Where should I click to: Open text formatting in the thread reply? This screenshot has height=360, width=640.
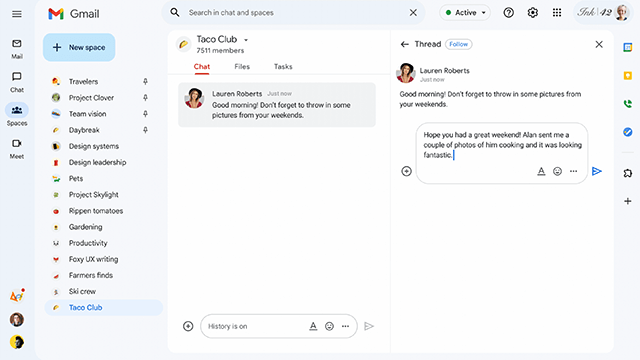541,171
